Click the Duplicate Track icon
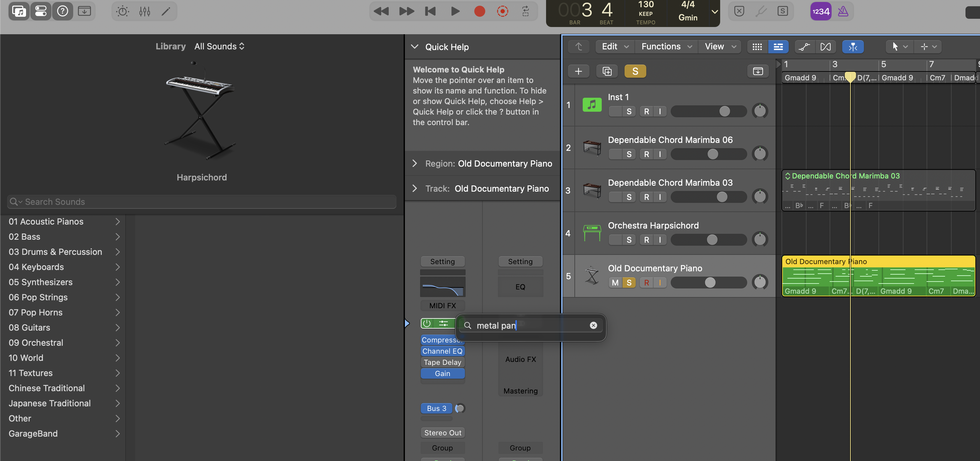 click(x=607, y=71)
